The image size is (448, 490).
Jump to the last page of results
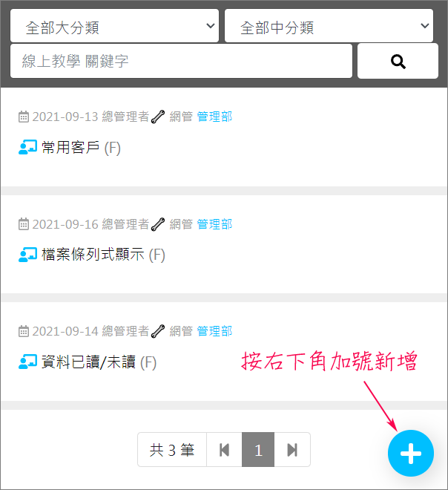tap(292, 450)
